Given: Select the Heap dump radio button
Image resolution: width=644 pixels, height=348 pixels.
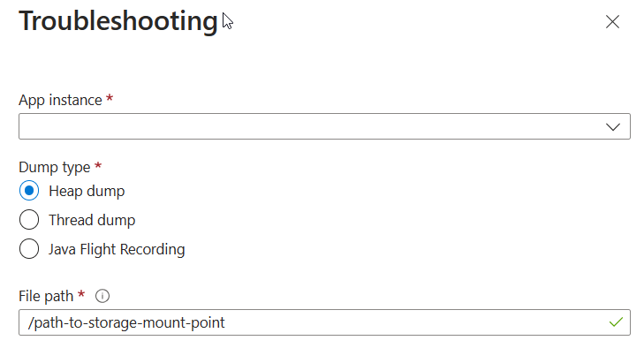Looking at the screenshot, I should (x=29, y=191).
